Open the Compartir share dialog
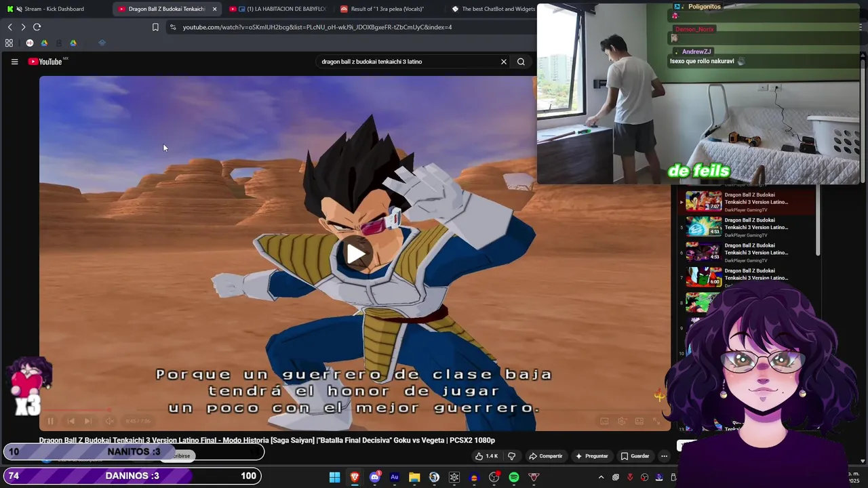868x488 pixels. point(546,456)
